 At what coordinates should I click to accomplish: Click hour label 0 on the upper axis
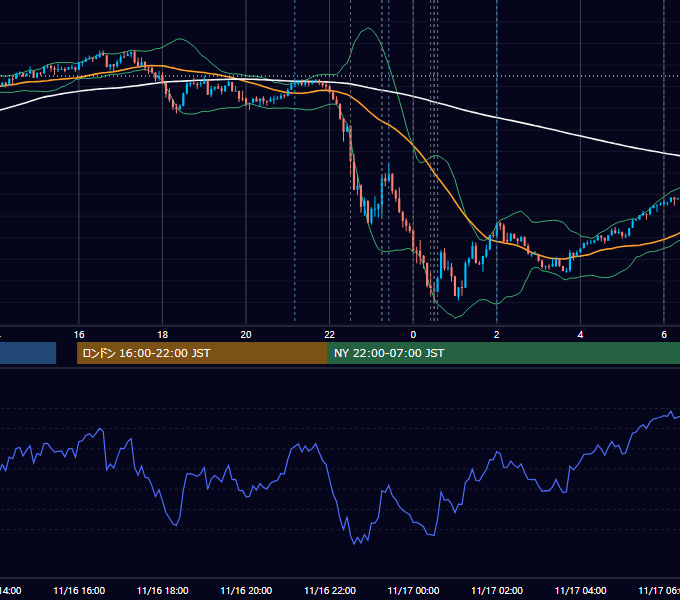[413, 334]
